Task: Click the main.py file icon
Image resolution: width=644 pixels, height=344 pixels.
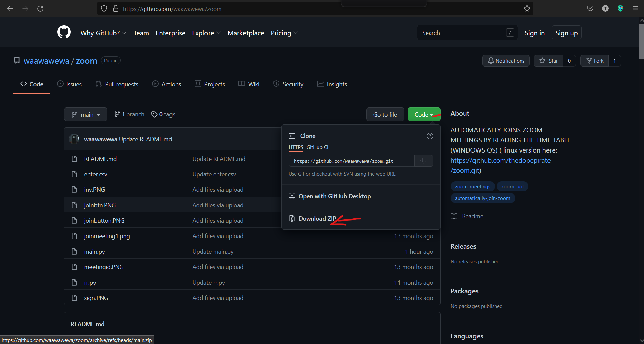Action: click(74, 251)
